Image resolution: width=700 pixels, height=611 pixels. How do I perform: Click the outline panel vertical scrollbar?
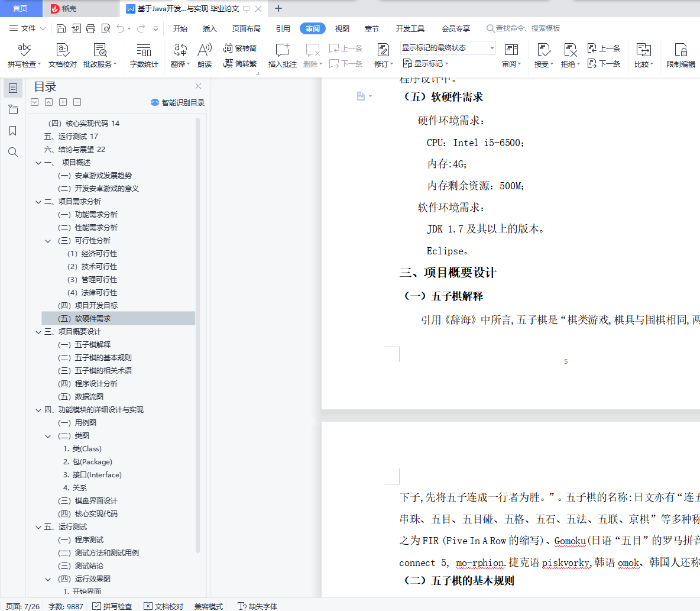point(198,335)
